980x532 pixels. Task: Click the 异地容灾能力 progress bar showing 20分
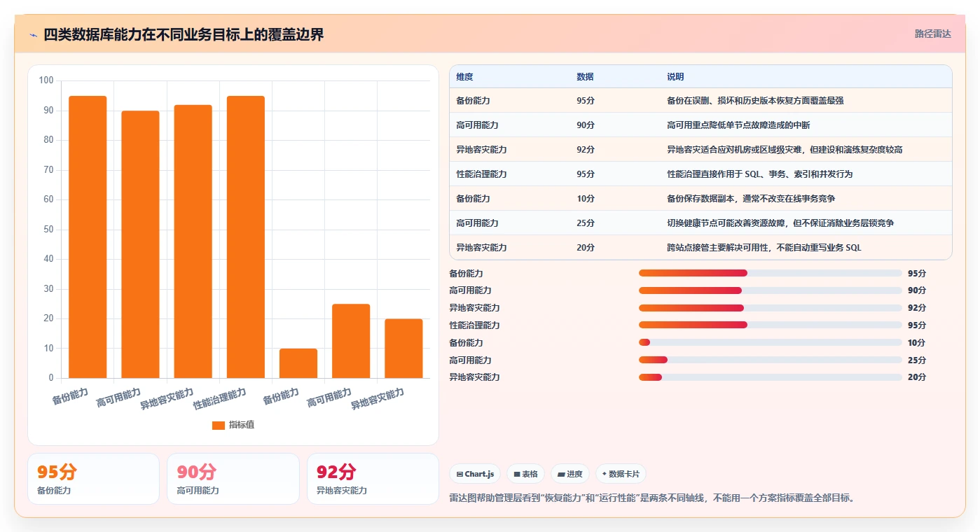click(770, 377)
